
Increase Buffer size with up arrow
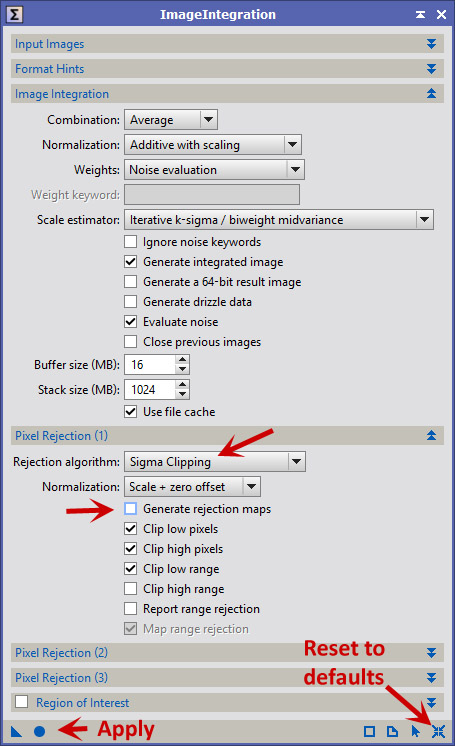182,360
